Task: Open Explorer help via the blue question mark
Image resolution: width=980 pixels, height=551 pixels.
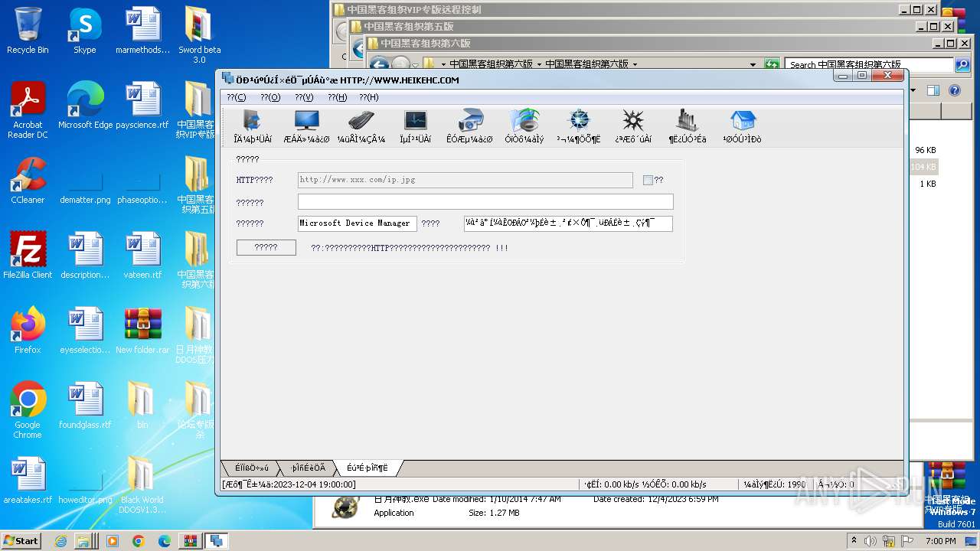Action: click(x=955, y=90)
